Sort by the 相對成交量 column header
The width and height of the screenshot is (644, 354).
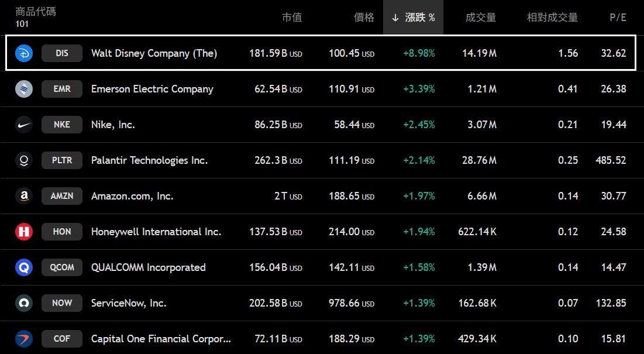click(552, 18)
